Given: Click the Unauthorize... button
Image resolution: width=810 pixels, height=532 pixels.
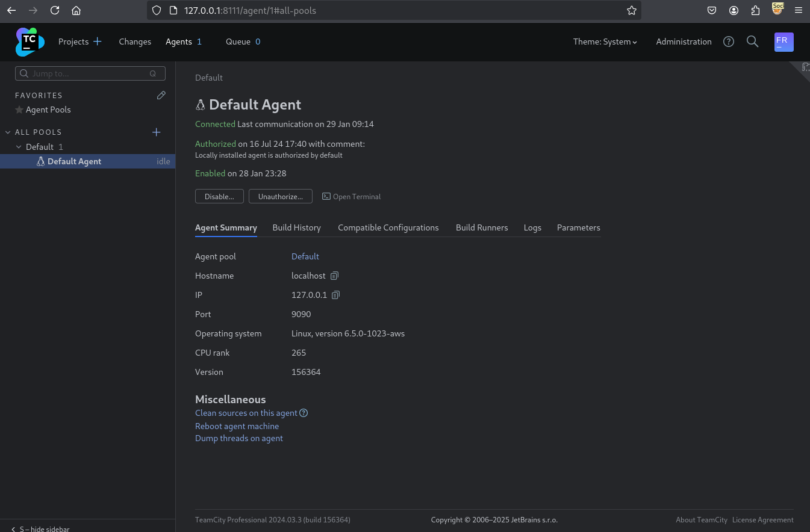Looking at the screenshot, I should tap(281, 197).
